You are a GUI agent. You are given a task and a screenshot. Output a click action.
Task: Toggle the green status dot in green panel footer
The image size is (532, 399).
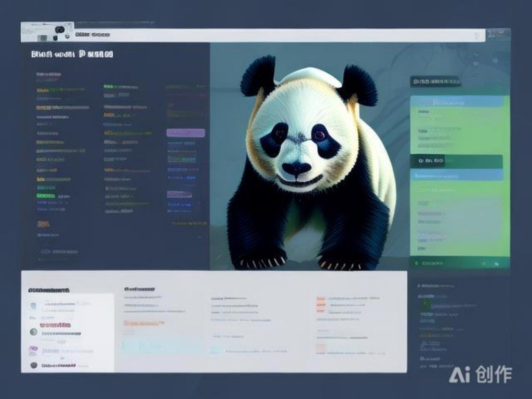coord(416,263)
